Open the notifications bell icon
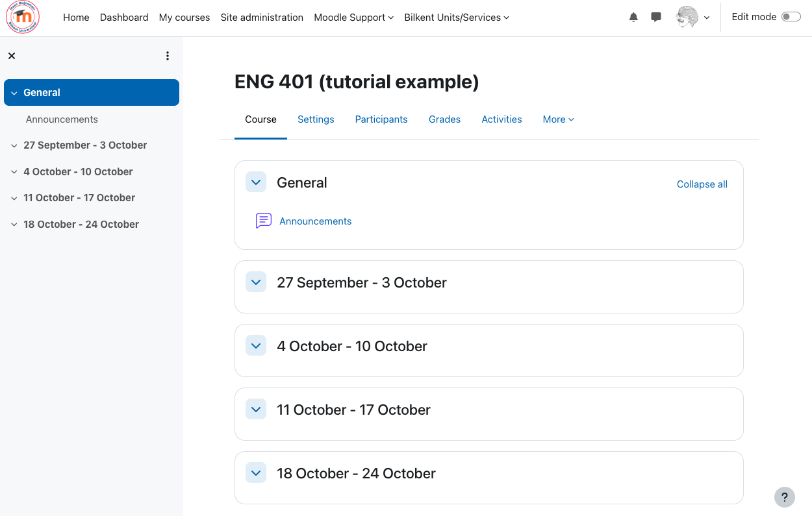This screenshot has width=812, height=516. 633,18
